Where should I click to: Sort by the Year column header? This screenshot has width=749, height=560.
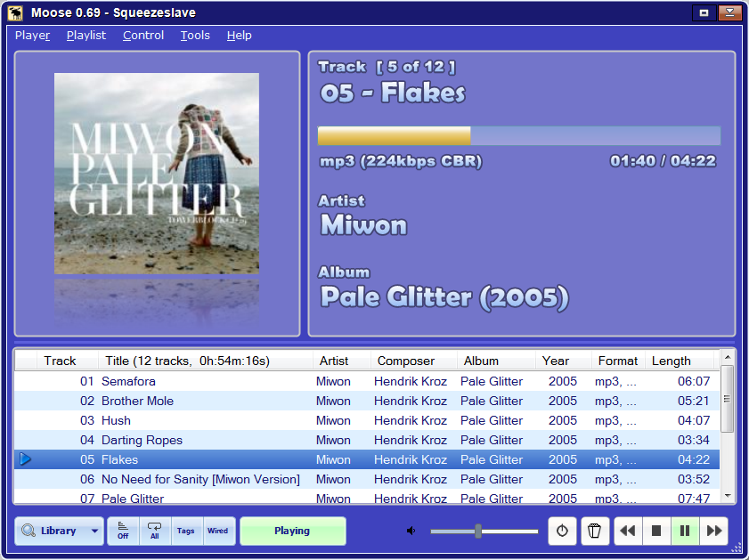pos(563,361)
